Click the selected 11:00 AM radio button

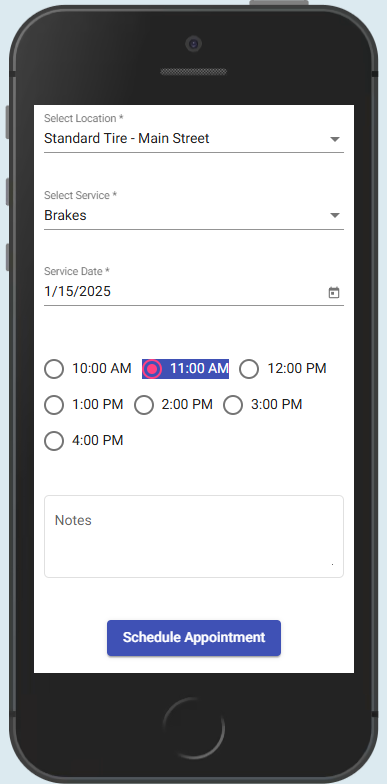tap(152, 369)
